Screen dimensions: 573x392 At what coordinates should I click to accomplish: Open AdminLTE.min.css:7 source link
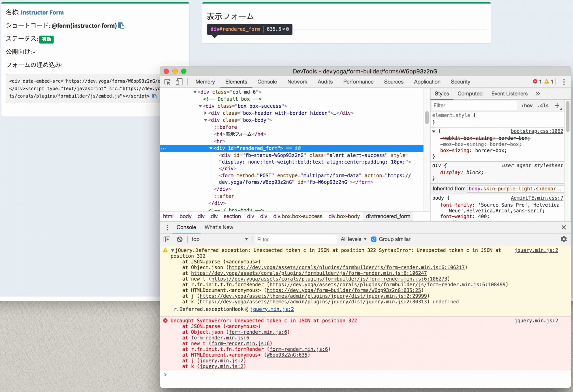537,198
